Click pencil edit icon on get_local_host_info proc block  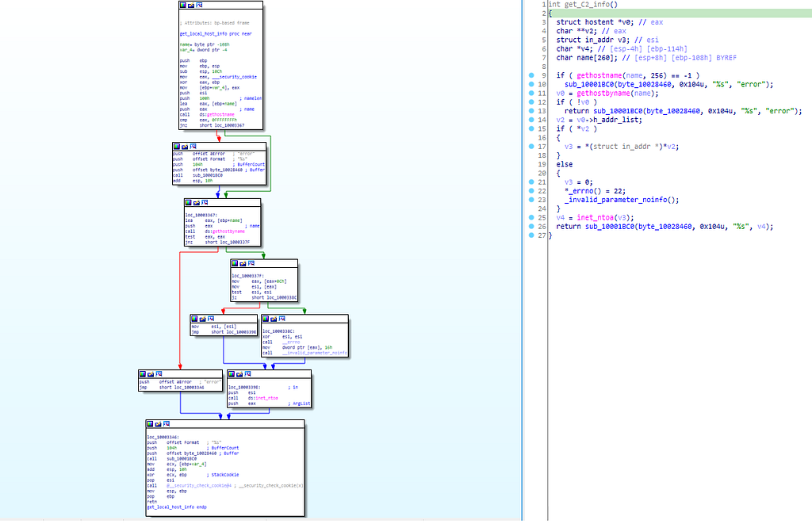coord(191,5)
